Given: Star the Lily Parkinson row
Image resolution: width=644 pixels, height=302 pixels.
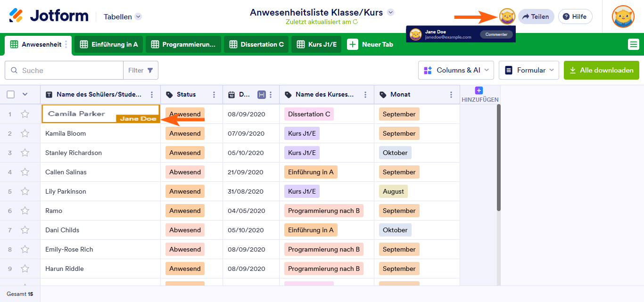Looking at the screenshot, I should (25, 191).
